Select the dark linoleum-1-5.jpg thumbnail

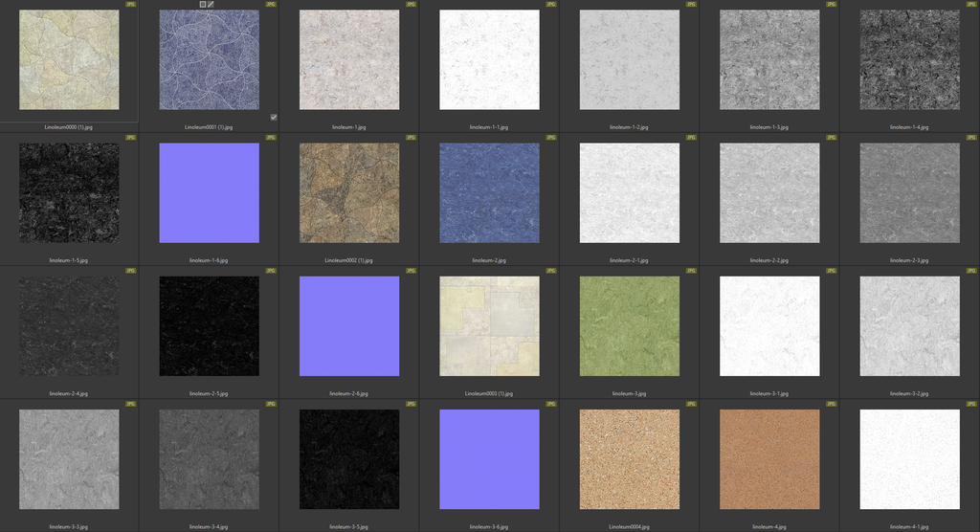point(69,192)
